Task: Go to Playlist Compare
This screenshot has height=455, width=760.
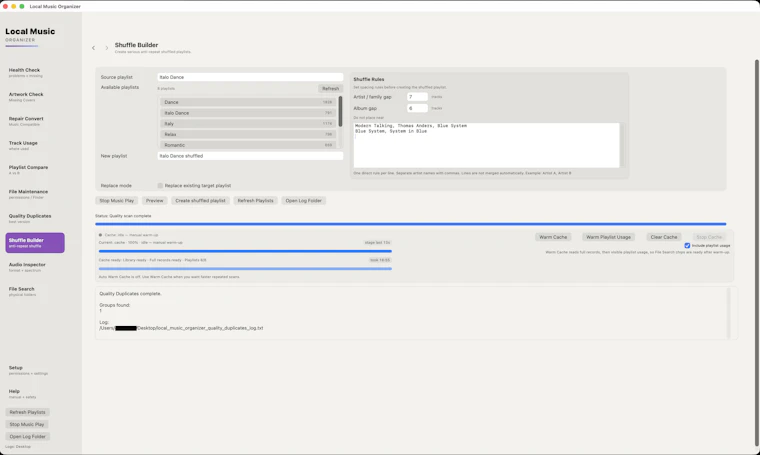Action: click(x=35, y=170)
